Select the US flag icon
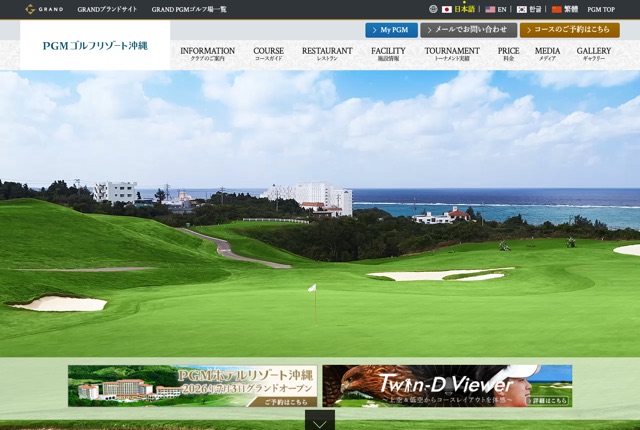Viewport: 640px width, 430px height. click(490, 9)
